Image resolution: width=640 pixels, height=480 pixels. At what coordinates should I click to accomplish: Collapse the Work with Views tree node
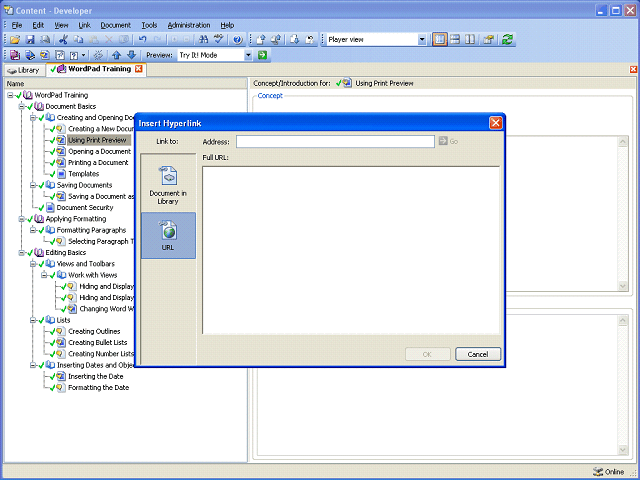pos(44,276)
